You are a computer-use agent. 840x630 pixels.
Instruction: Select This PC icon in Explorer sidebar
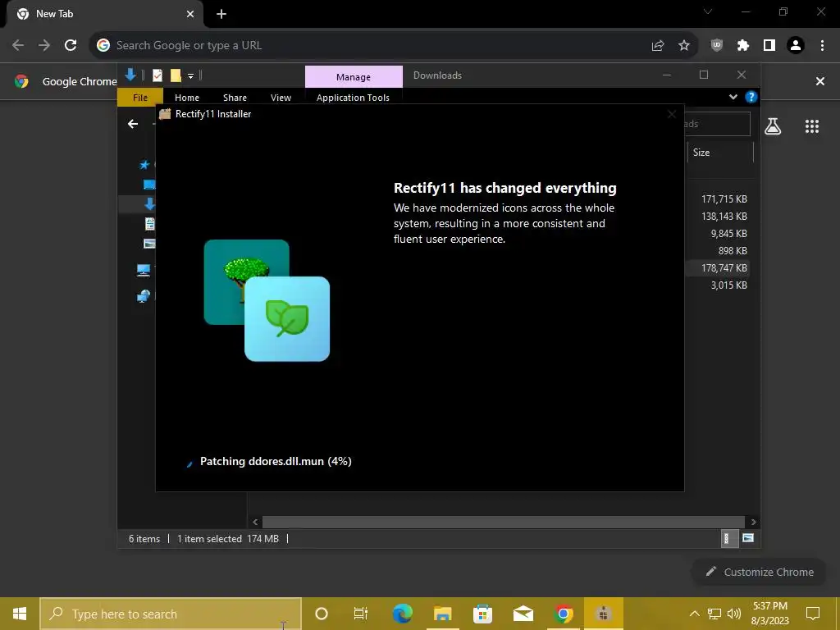coord(144,270)
